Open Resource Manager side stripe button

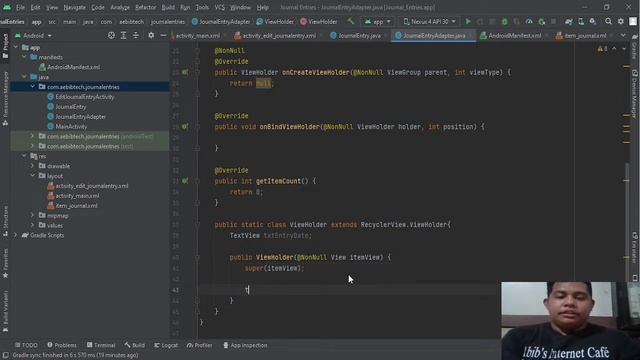click(5, 98)
